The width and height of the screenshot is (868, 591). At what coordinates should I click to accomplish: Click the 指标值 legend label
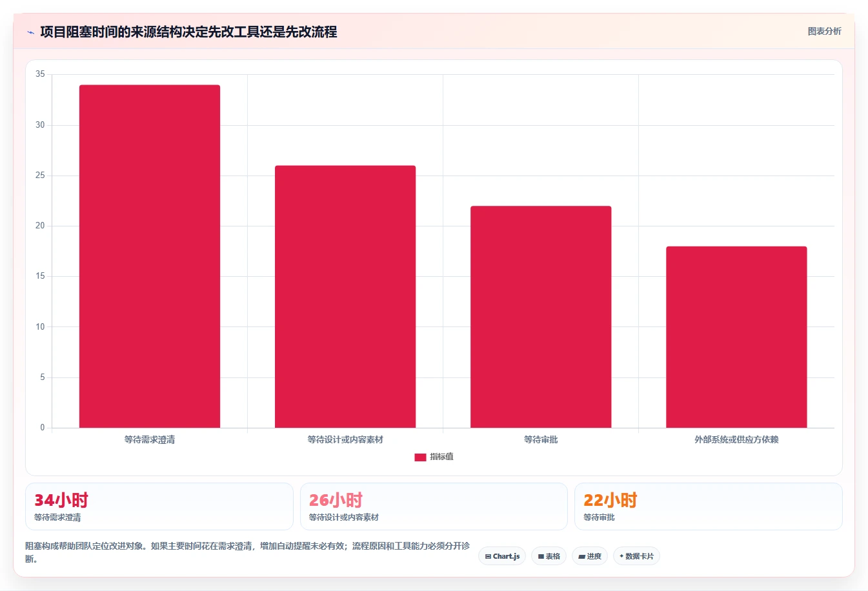[x=441, y=457]
